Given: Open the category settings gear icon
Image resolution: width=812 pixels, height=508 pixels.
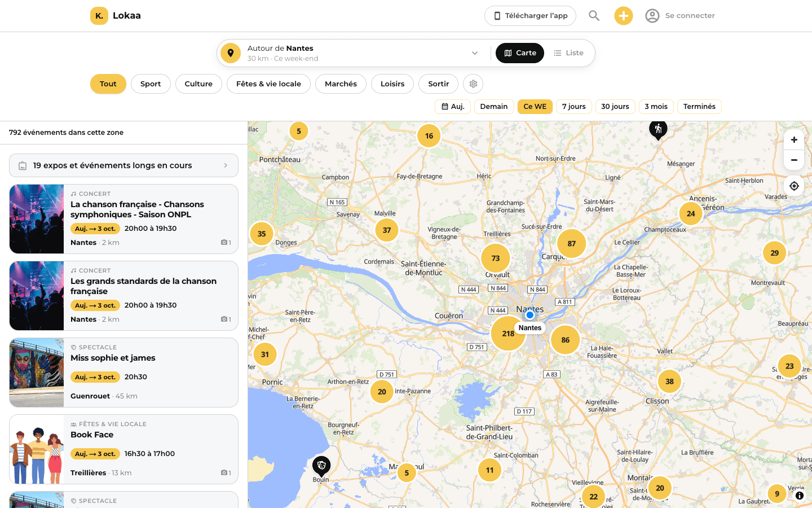Looking at the screenshot, I should 473,84.
